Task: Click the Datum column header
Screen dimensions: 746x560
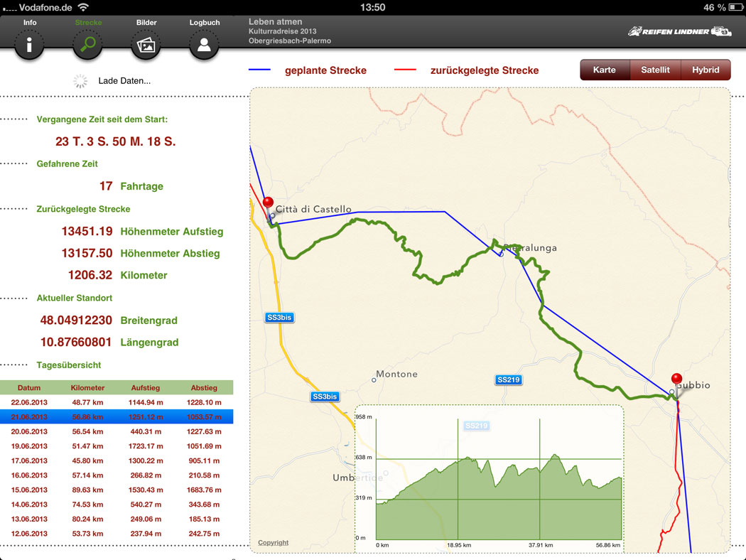Action: point(29,388)
